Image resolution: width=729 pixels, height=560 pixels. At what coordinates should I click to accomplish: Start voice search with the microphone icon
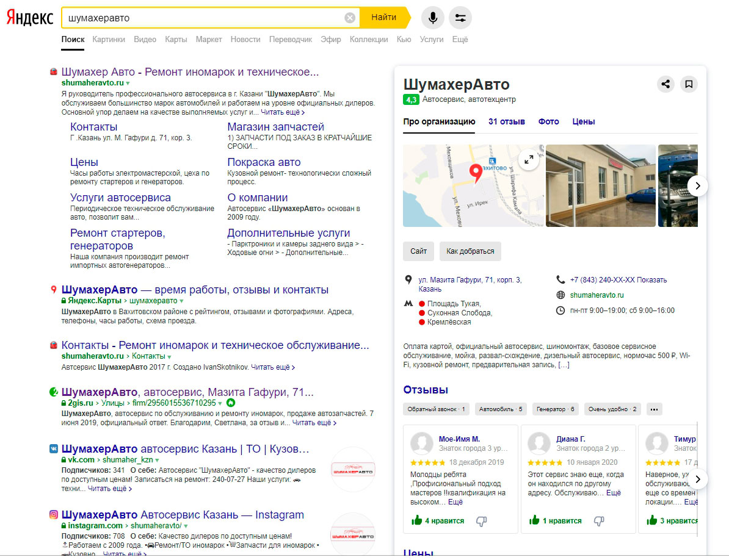click(x=432, y=18)
